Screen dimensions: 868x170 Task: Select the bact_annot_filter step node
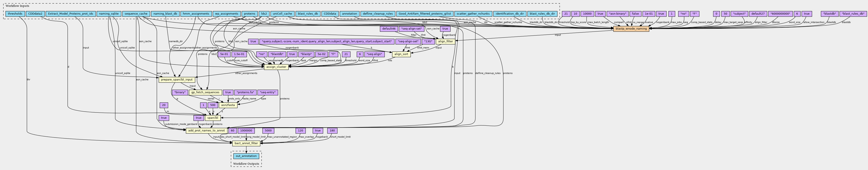click(x=246, y=143)
